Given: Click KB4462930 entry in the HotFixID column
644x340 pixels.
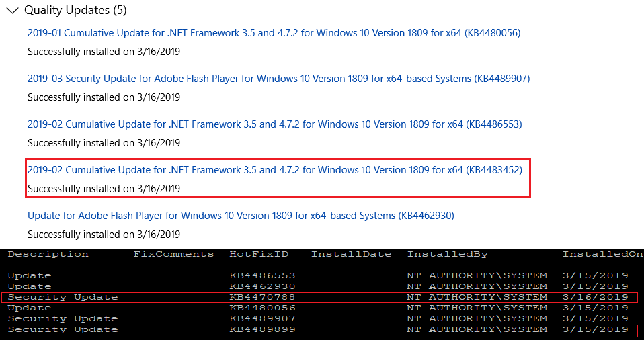Looking at the screenshot, I should point(262,286).
